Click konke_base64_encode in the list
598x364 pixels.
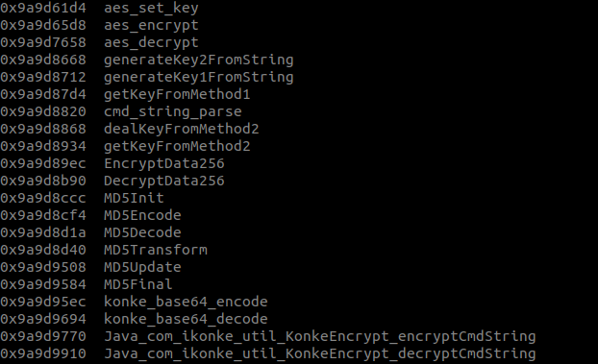pos(186,302)
